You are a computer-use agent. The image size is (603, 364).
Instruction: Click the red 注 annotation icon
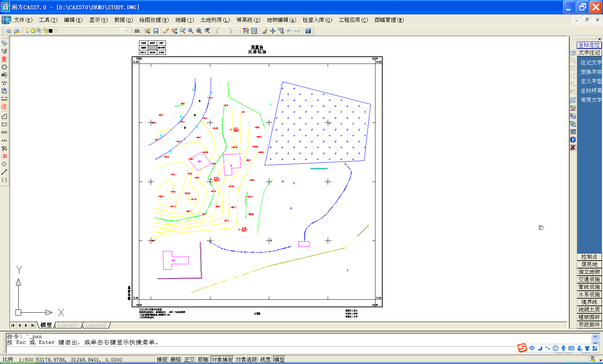coord(4,107)
